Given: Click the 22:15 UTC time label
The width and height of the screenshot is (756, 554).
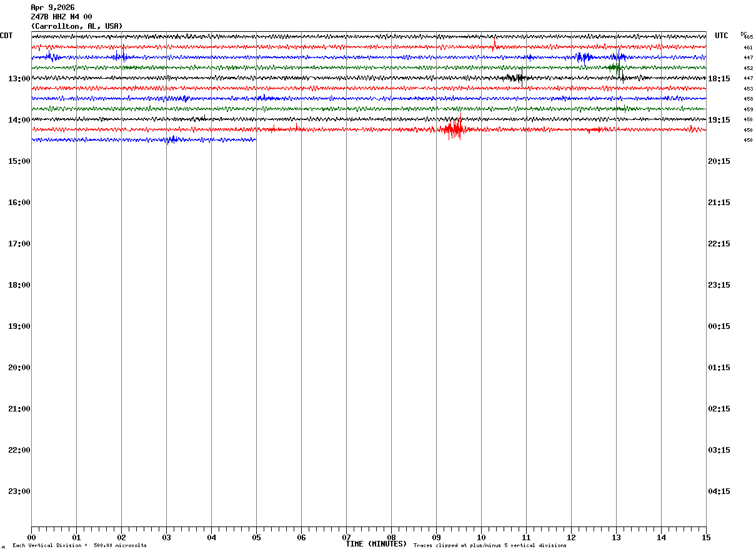Looking at the screenshot, I should [719, 243].
